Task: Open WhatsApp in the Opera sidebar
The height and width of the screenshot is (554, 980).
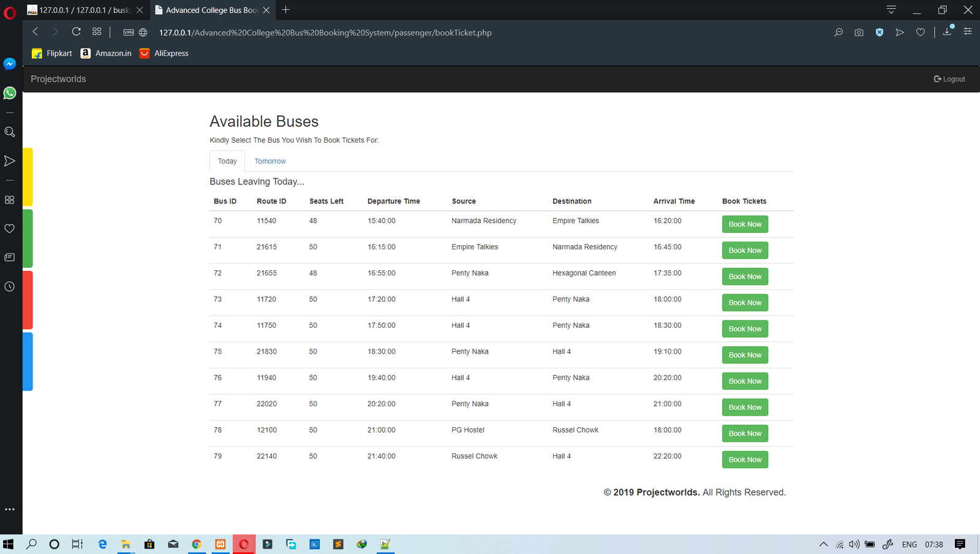Action: click(x=10, y=93)
